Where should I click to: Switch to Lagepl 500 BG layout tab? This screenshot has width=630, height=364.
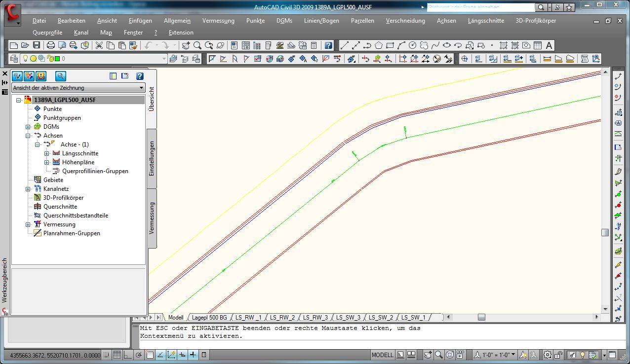(209, 318)
